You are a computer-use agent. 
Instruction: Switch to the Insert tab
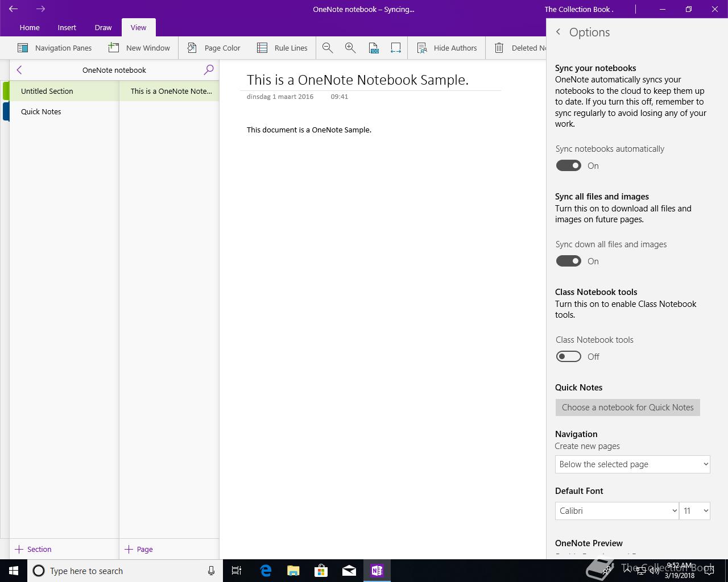coord(67,27)
